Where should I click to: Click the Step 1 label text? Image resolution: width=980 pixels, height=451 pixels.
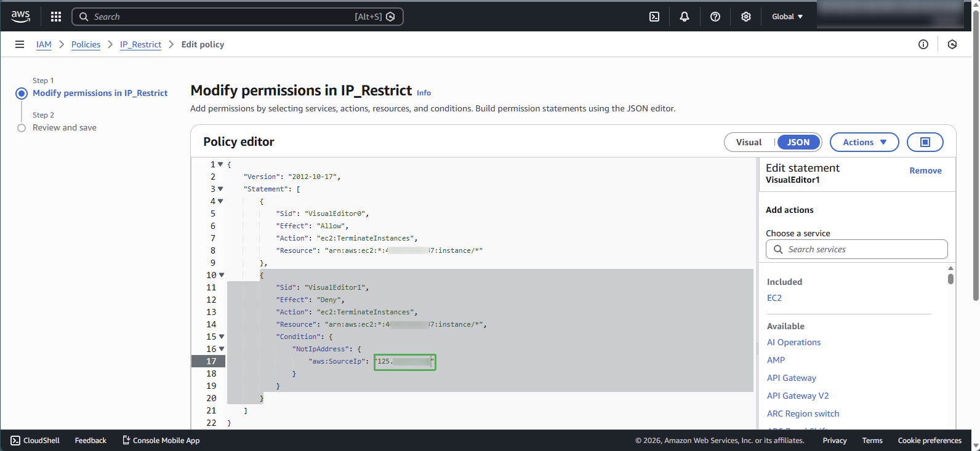click(x=43, y=81)
